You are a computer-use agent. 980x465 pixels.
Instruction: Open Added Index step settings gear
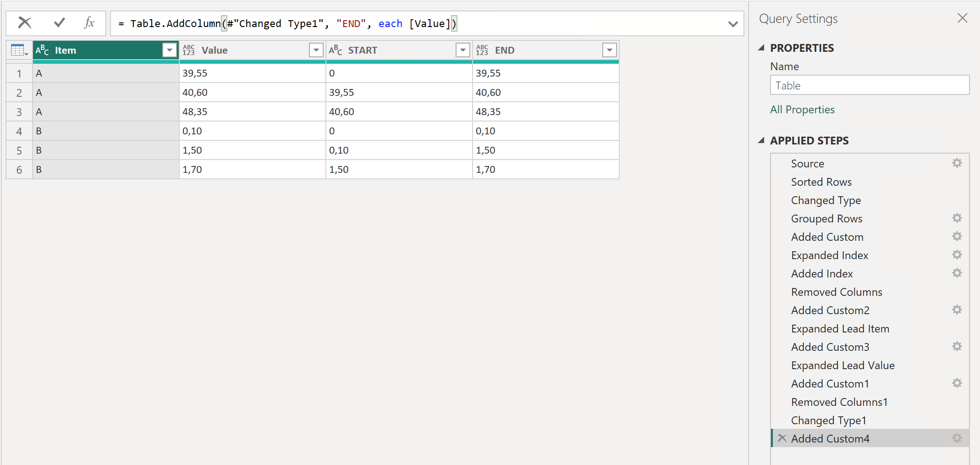click(957, 273)
